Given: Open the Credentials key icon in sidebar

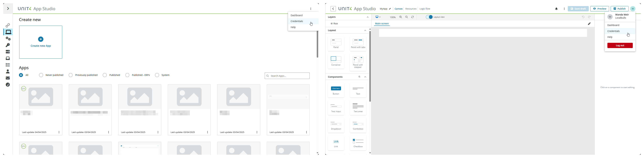Looking at the screenshot, I should coord(8,45).
